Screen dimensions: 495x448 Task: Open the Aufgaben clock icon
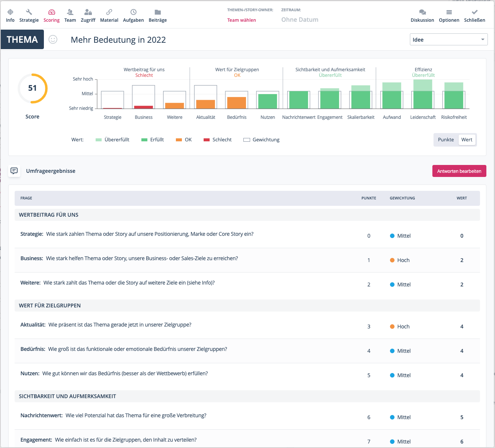pyautogui.click(x=133, y=12)
